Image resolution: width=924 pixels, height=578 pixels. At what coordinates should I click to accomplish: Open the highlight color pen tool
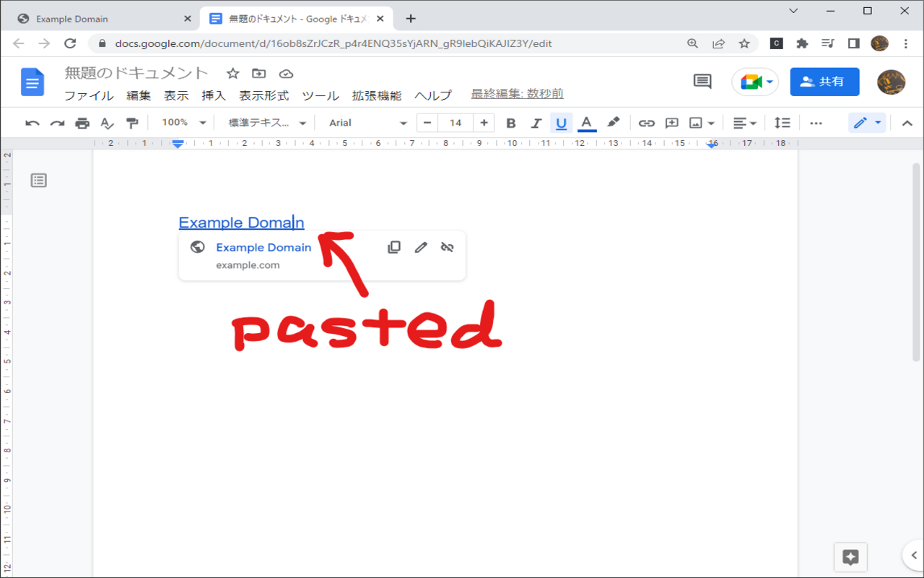[613, 123]
